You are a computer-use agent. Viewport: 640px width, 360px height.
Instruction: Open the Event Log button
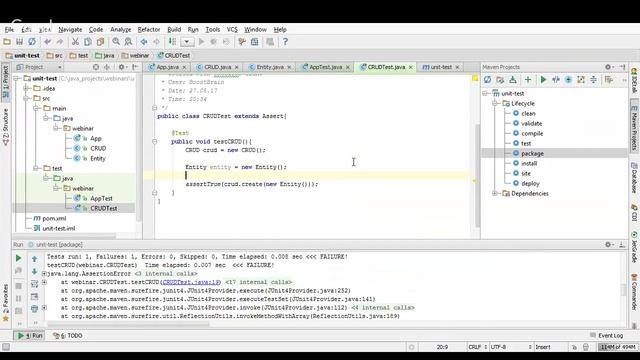tap(607, 336)
